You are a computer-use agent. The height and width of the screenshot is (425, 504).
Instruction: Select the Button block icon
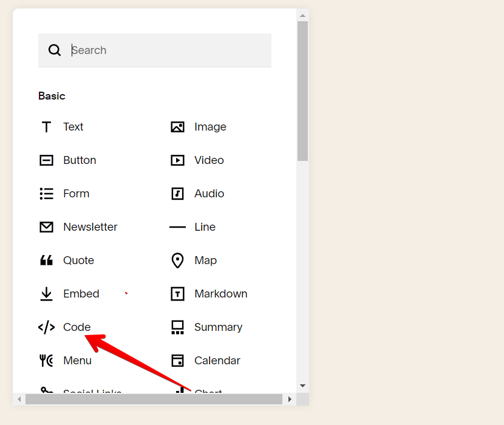(x=46, y=160)
